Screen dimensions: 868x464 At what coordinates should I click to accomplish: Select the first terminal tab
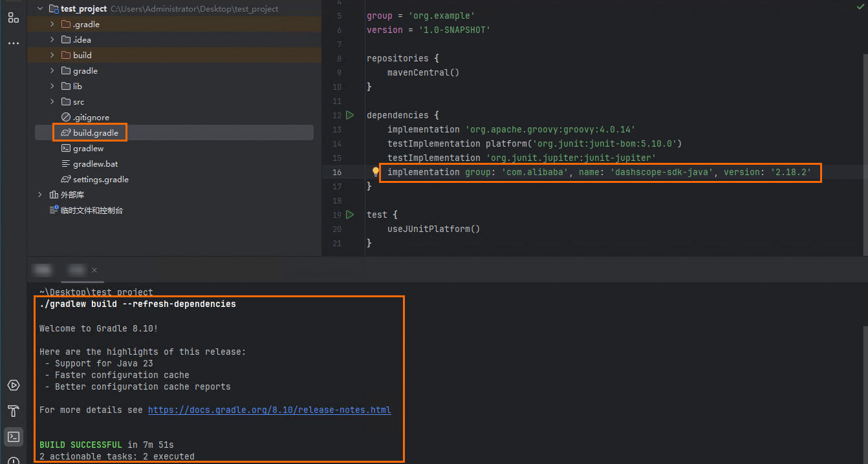[44, 270]
